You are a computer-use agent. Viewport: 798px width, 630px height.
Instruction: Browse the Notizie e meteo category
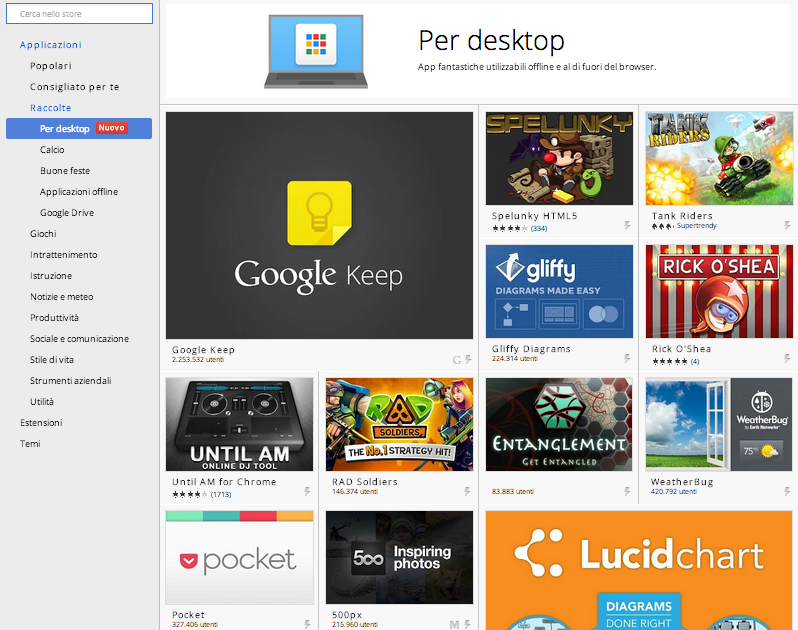tap(61, 296)
